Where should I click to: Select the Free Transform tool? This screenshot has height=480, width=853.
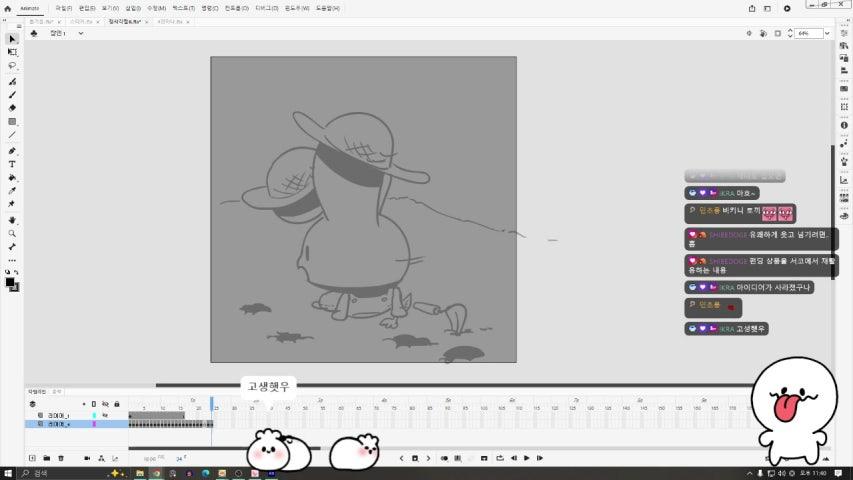(x=12, y=52)
